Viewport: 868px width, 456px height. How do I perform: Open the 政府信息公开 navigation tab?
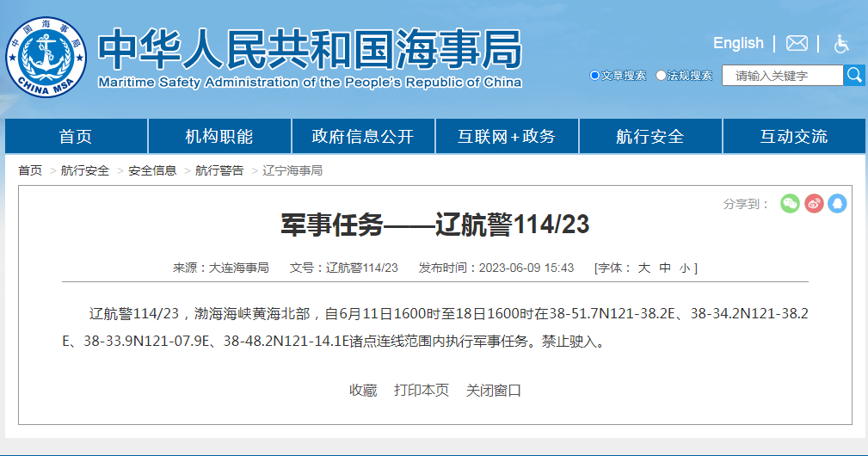363,136
